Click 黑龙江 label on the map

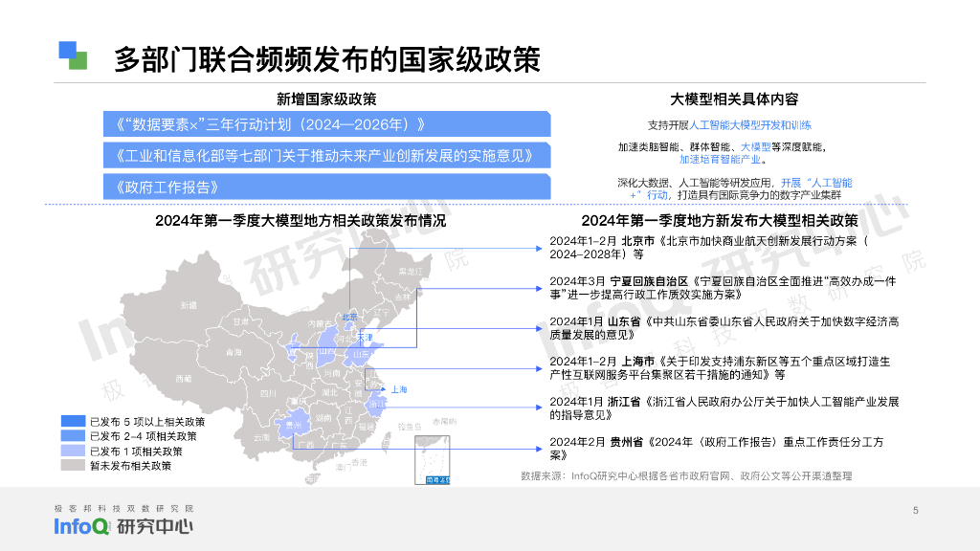coord(411,271)
